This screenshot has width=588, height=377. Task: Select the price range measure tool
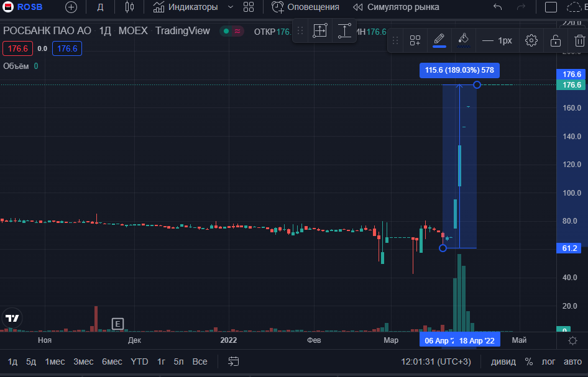[344, 30]
